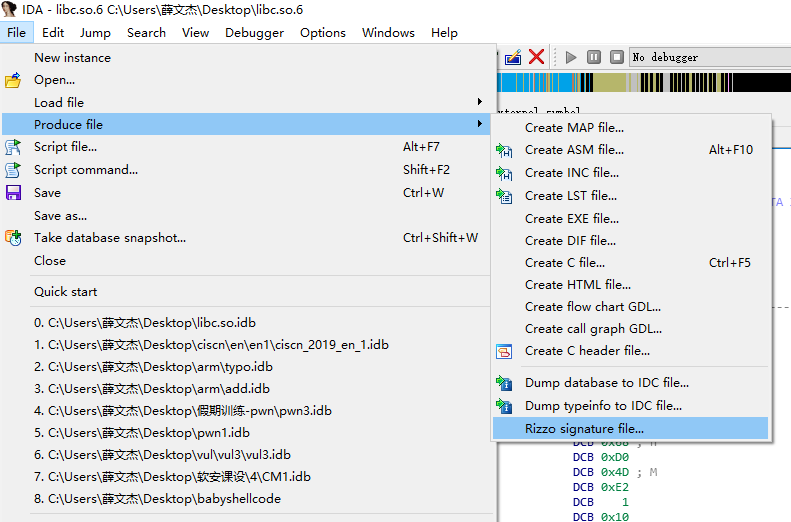Click the database snapshot icon
This screenshot has width=791, height=522.
(13, 238)
